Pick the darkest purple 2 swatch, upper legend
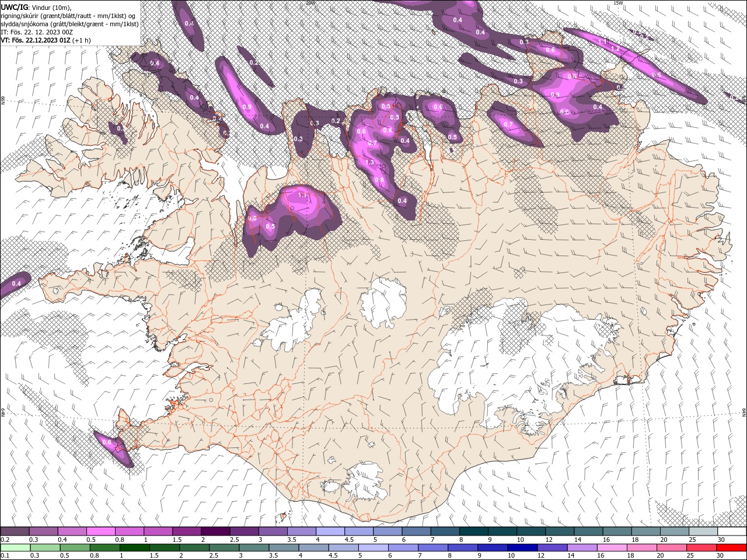Screen dimensions: 747x560 215,531
